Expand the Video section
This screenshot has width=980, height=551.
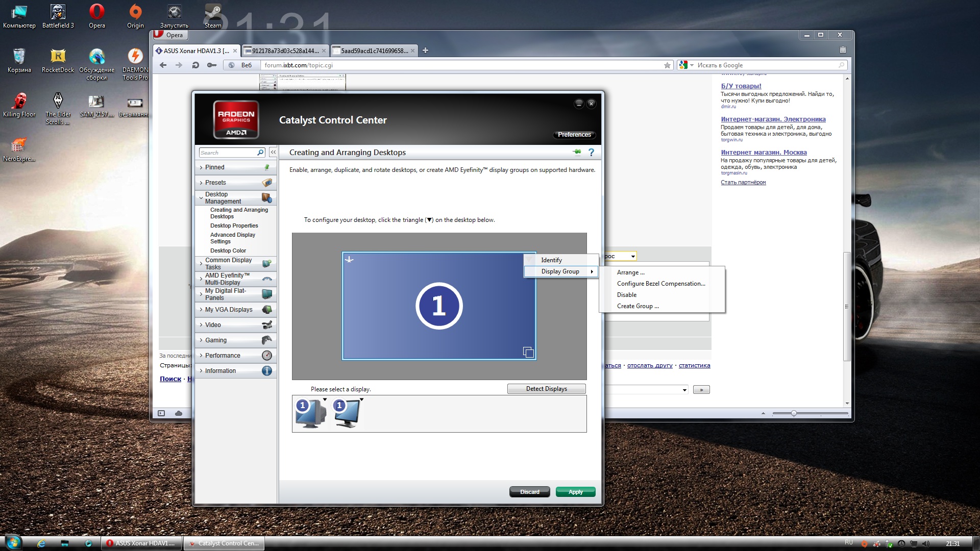click(x=236, y=325)
